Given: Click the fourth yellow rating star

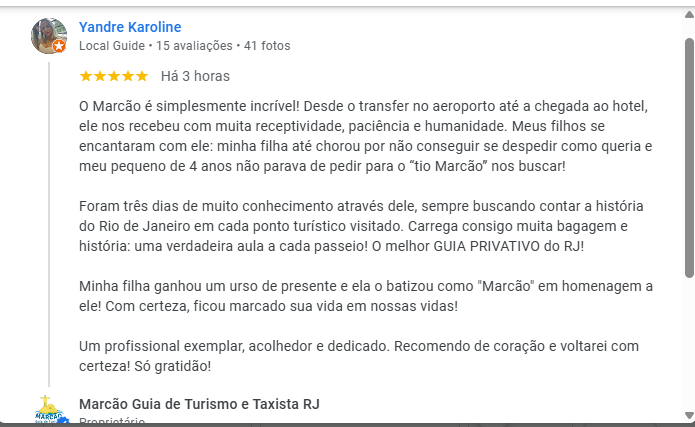Looking at the screenshot, I should tap(128, 76).
